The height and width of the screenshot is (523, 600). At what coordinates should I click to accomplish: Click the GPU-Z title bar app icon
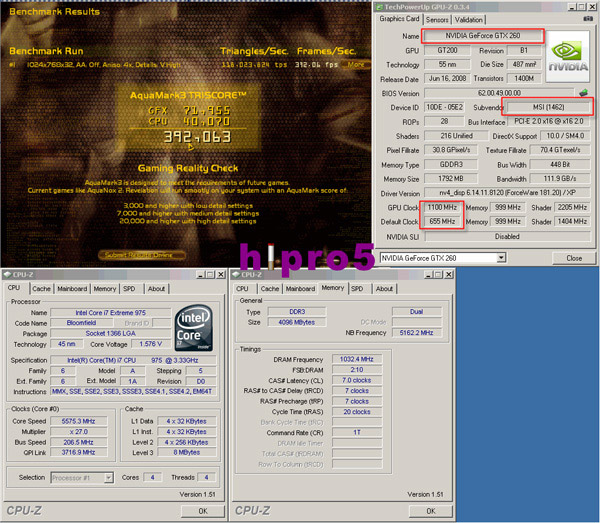[380, 7]
